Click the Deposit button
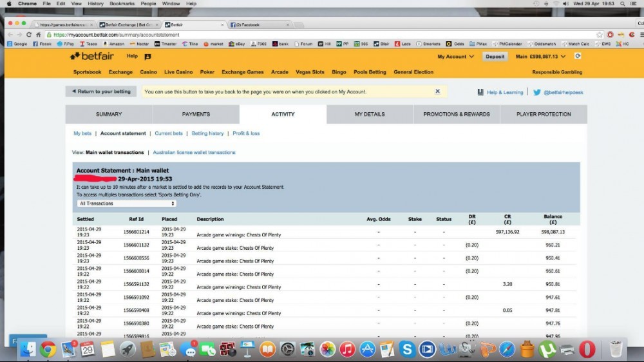The height and width of the screenshot is (362, 644). [x=495, y=56]
